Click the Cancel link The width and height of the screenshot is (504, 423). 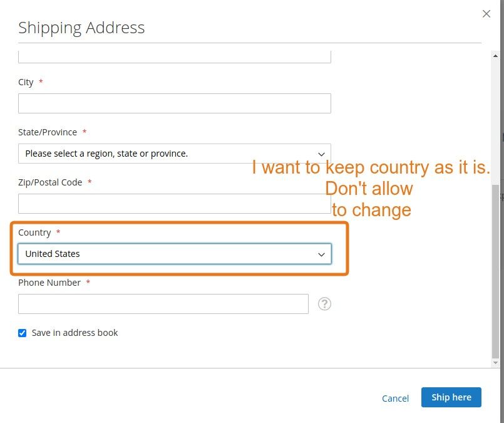pos(395,399)
